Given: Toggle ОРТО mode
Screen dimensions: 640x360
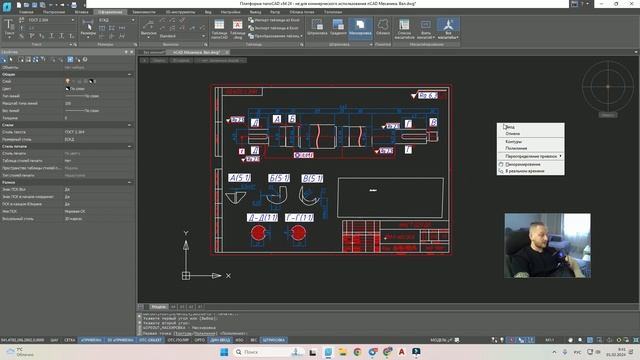Looking at the screenshot, I should pos(200,340).
